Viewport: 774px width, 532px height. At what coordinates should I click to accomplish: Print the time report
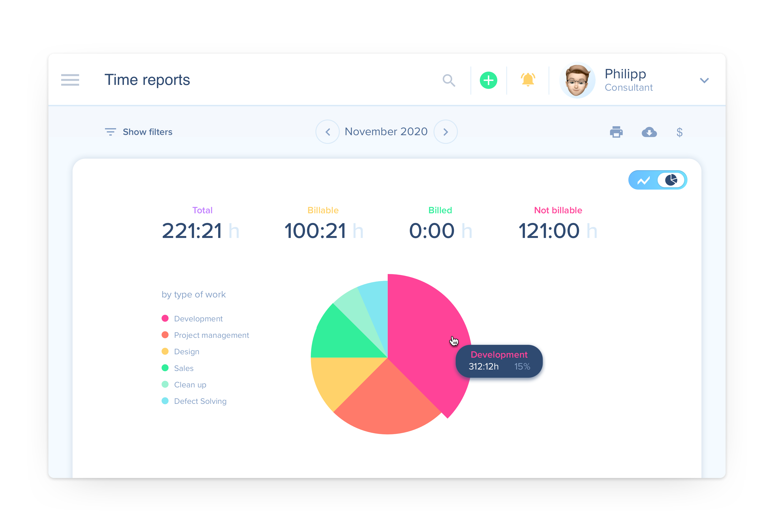(616, 132)
